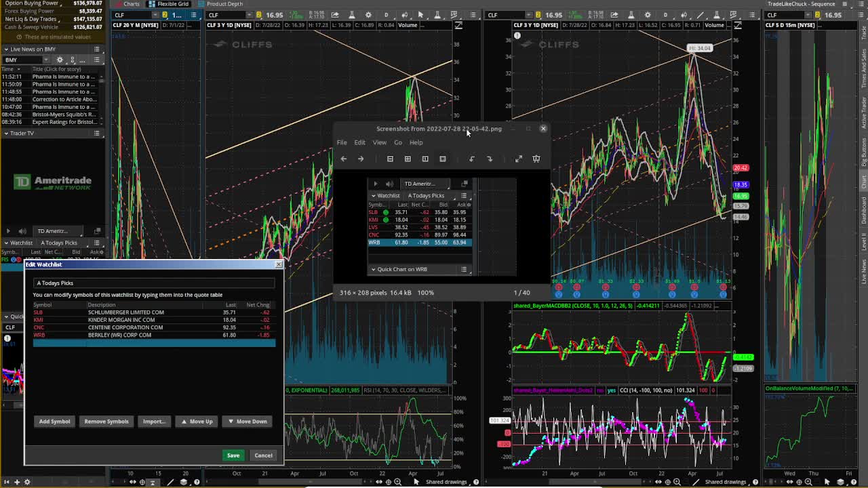Click Move Up button

click(197, 422)
